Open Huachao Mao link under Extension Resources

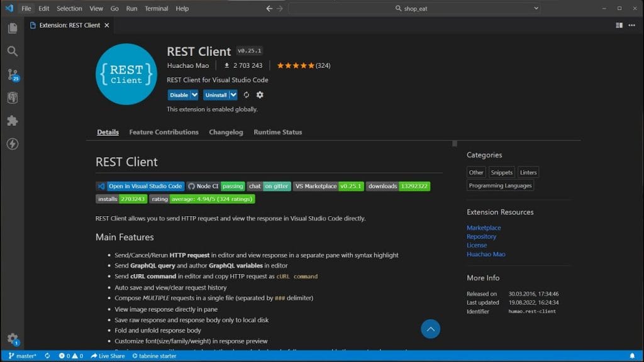[x=486, y=254]
